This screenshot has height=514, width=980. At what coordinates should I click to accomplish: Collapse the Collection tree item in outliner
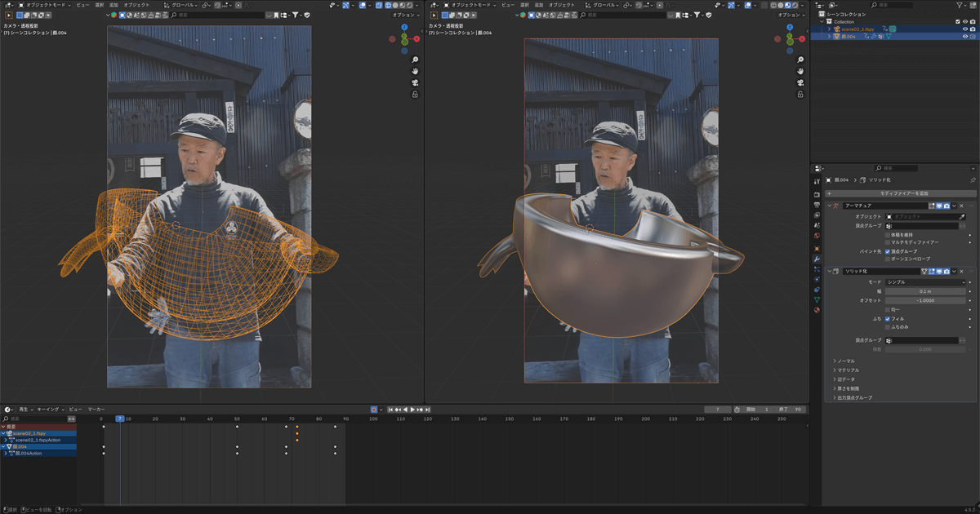coord(822,21)
